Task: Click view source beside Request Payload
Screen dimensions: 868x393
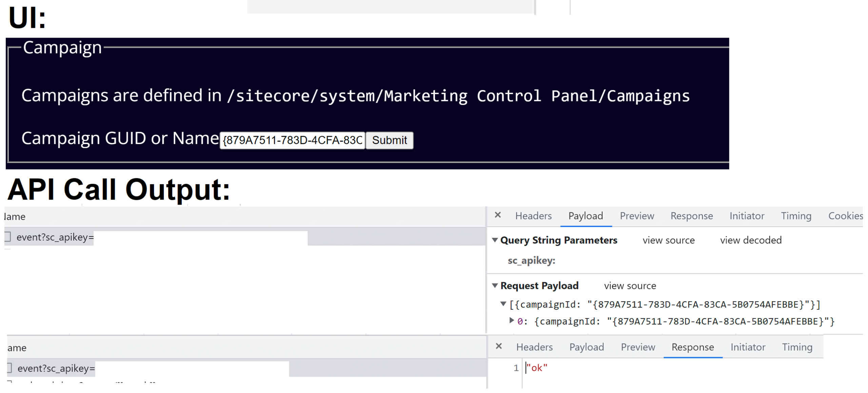Action: 630,286
